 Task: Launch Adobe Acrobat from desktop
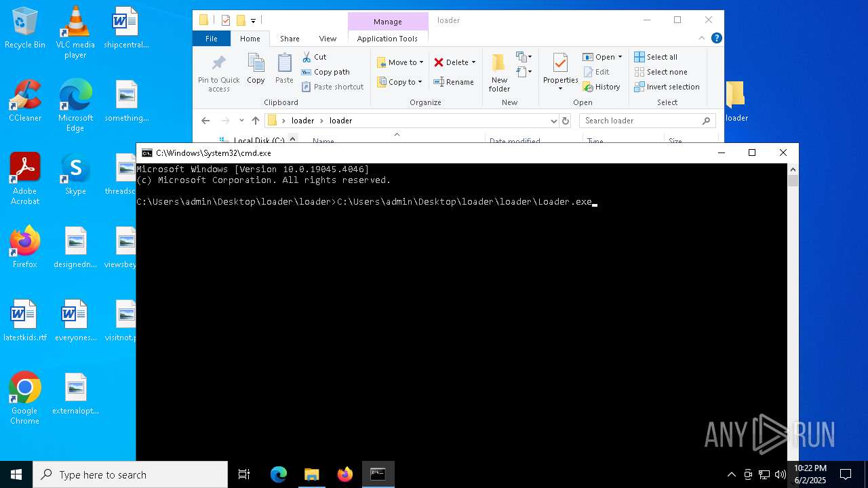point(25,179)
